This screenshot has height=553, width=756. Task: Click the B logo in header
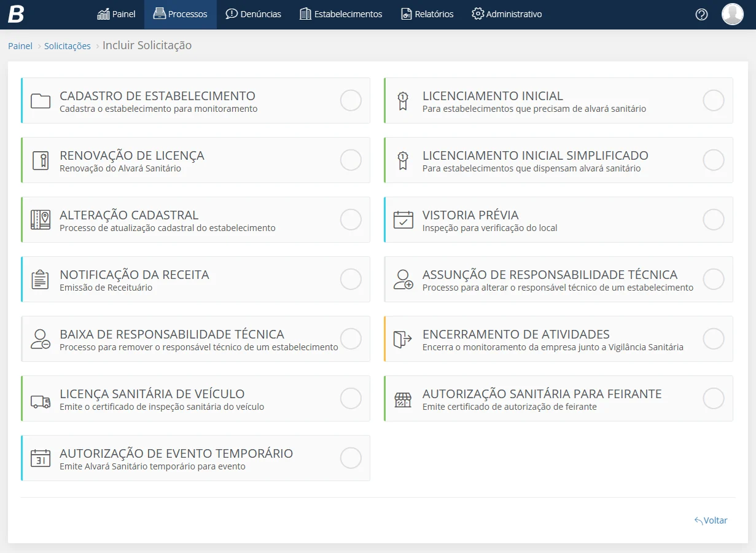[16, 14]
